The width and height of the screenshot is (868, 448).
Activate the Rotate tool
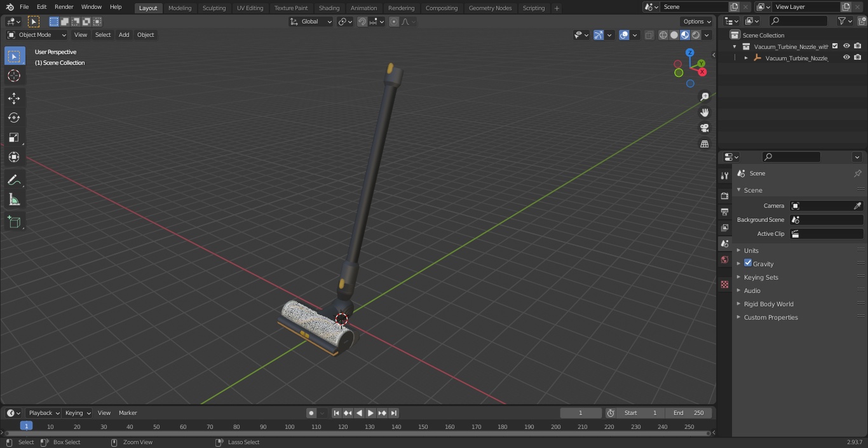click(x=14, y=118)
